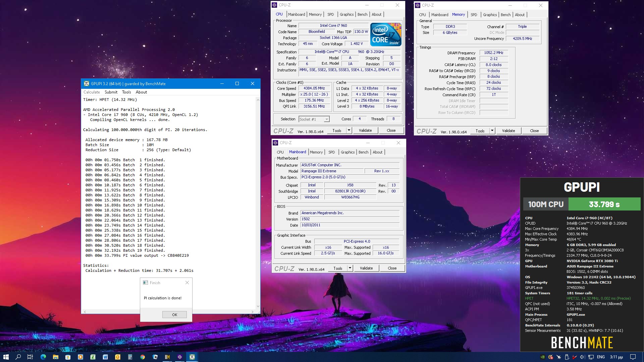
Task: Select Mainboard tab in CPU-Z CPU window
Action: pos(297,14)
